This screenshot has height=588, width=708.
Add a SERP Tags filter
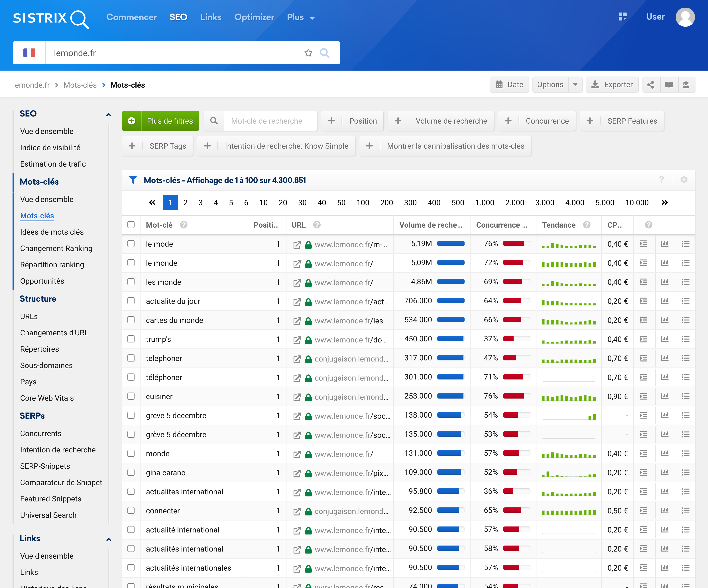pyautogui.click(x=157, y=146)
